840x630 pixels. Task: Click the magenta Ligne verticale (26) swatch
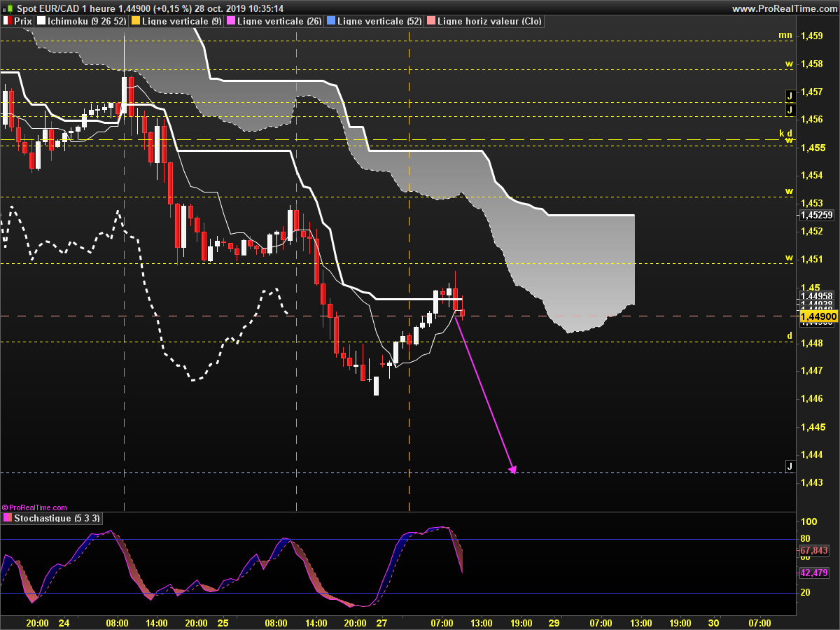(231, 21)
